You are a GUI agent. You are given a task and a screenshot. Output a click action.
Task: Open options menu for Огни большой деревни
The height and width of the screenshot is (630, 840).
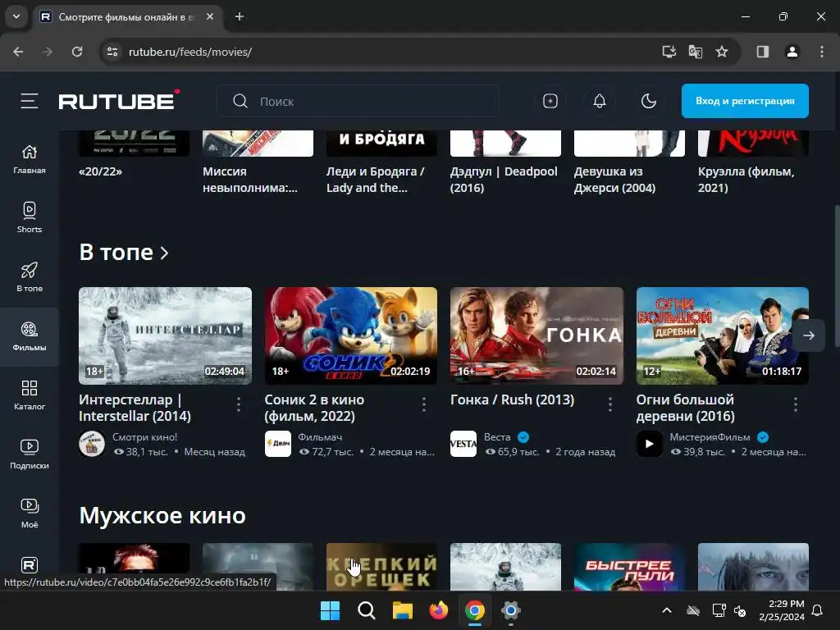click(796, 404)
